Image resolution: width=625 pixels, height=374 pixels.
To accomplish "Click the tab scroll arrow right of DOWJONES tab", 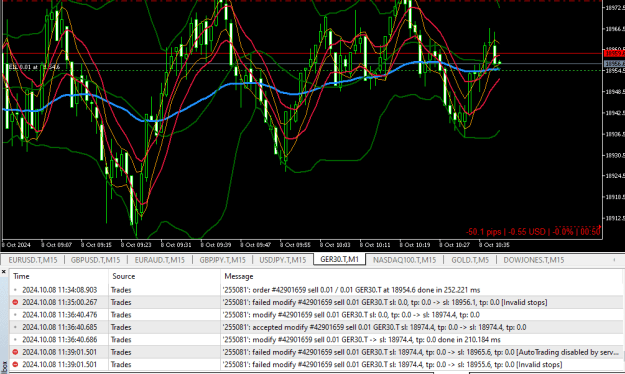I will pyautogui.click(x=614, y=260).
